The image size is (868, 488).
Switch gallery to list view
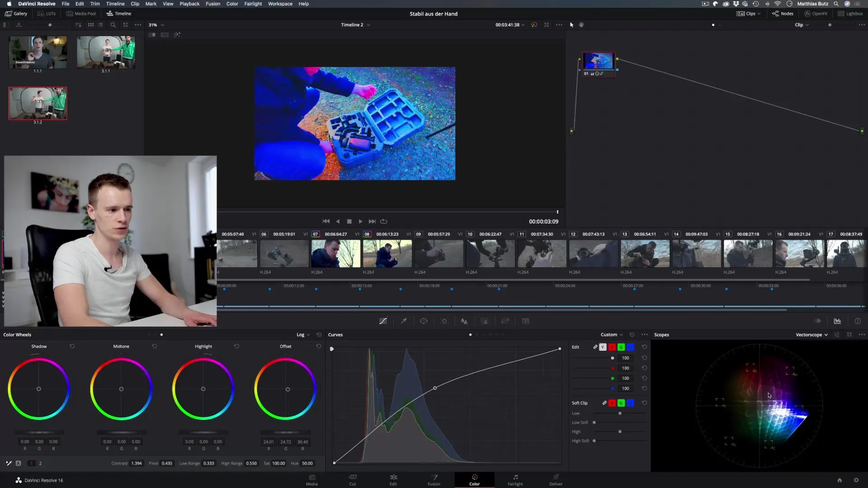point(100,25)
